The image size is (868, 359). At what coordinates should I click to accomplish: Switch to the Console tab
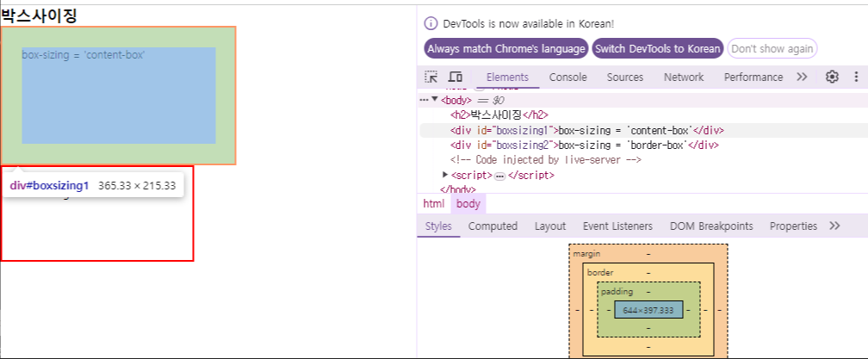tap(568, 77)
